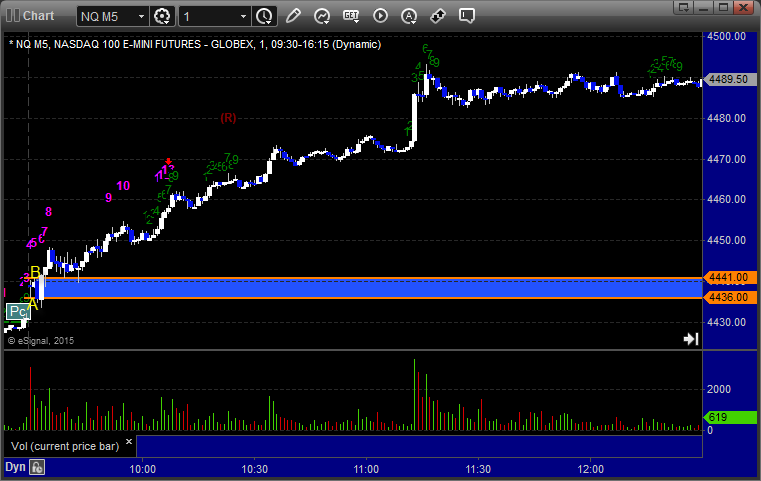Screen dimensions: 761x481
Task: Click the 12:00 time axis label
Action: point(591,469)
